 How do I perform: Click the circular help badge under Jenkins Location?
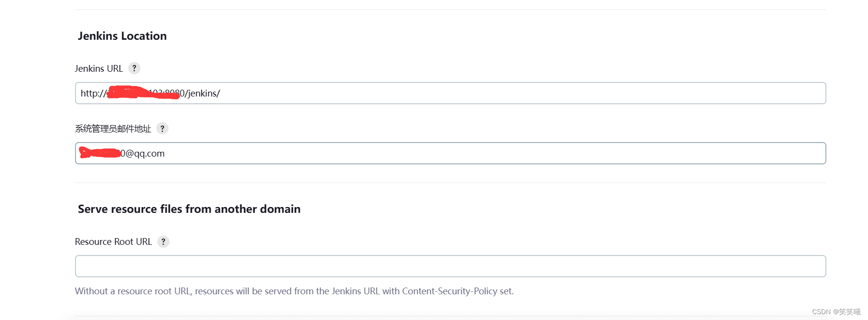point(135,68)
